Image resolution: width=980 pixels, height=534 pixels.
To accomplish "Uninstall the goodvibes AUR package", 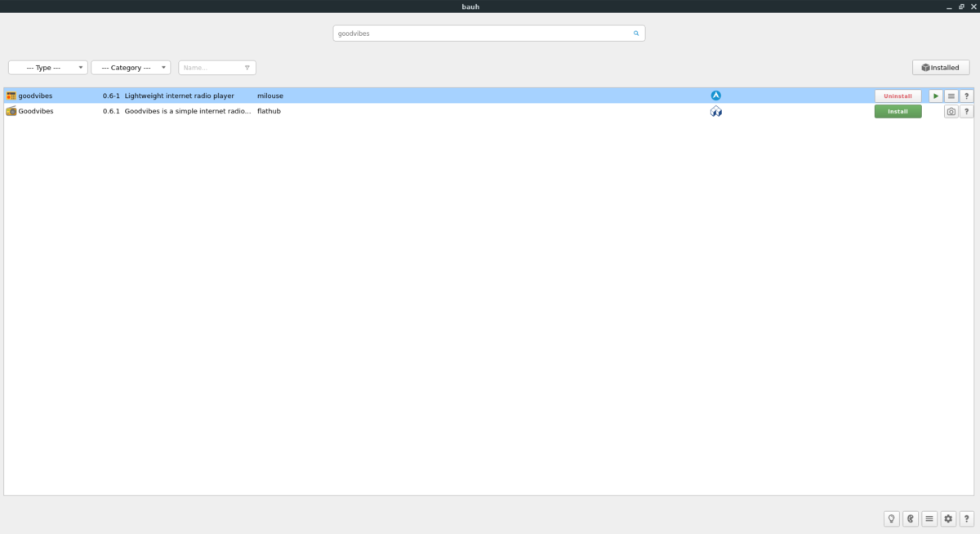I will tap(898, 96).
